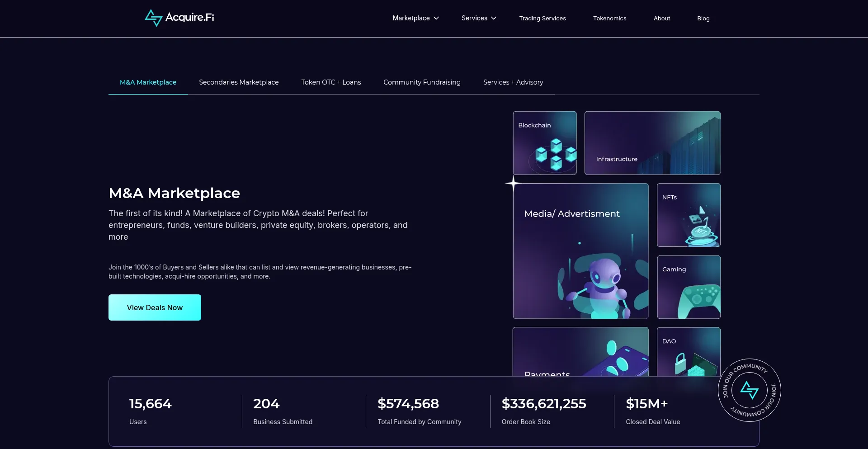Open the Join Our Community circular badge
This screenshot has height=449, width=868.
[749, 390]
